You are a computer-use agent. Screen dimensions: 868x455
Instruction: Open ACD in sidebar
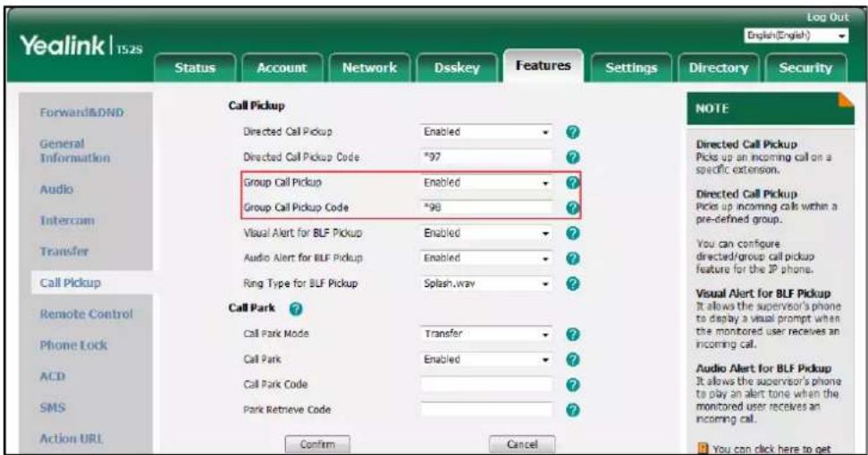coord(53,376)
